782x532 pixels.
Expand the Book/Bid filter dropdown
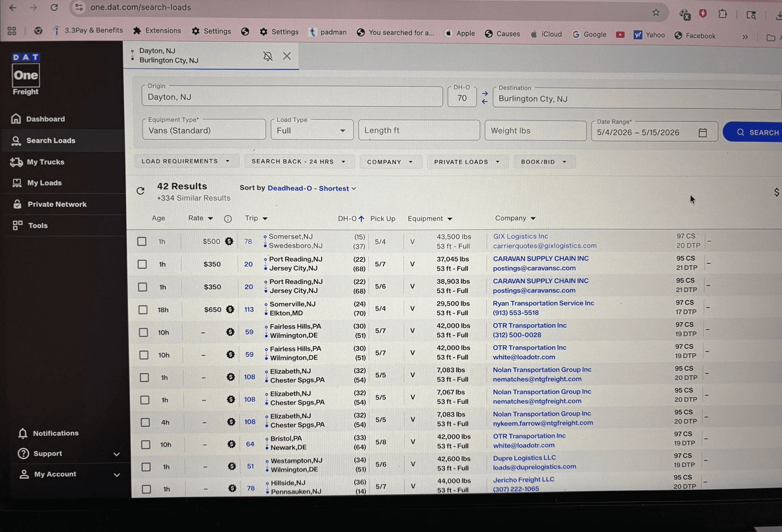tap(544, 162)
